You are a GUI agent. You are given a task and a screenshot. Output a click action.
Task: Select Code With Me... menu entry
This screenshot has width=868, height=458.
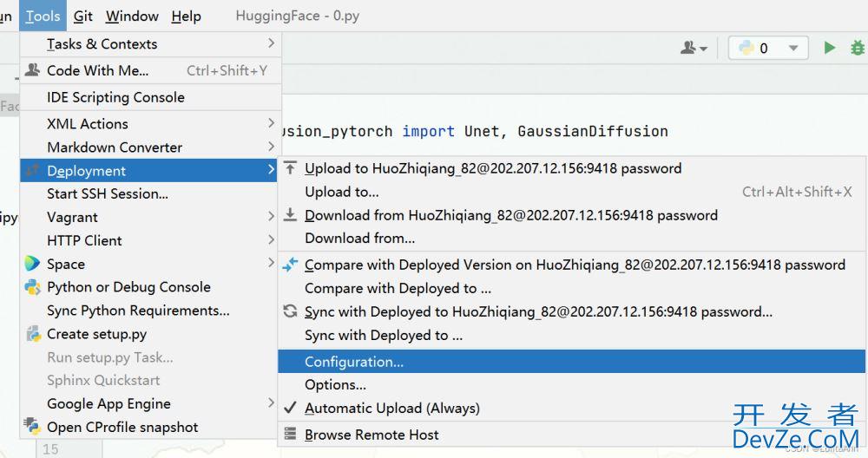[x=150, y=70]
